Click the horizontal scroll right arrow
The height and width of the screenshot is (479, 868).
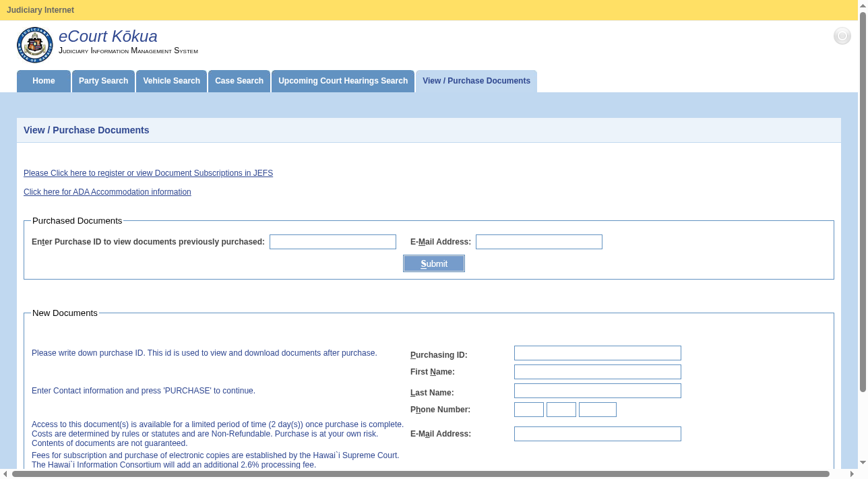click(852, 474)
